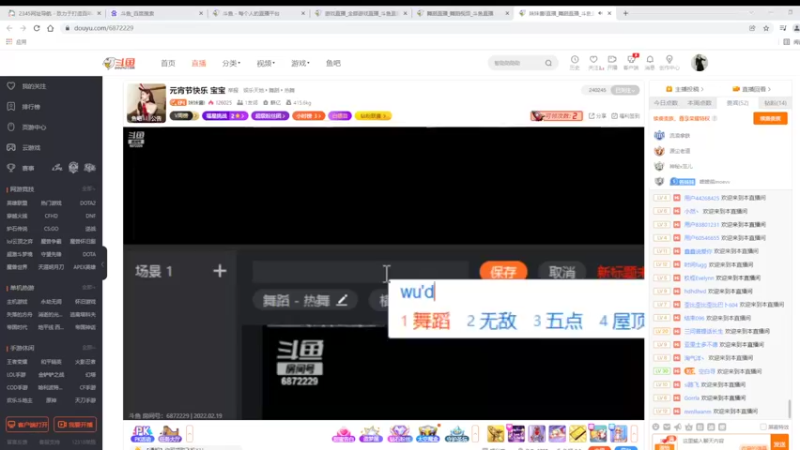The image size is (800, 450).
Task: Open the streamer submissions link in chat panel
Action: [685, 89]
